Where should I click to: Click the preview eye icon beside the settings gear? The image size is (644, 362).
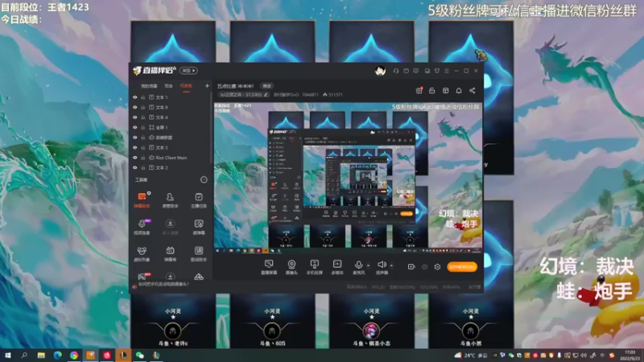coord(425,267)
